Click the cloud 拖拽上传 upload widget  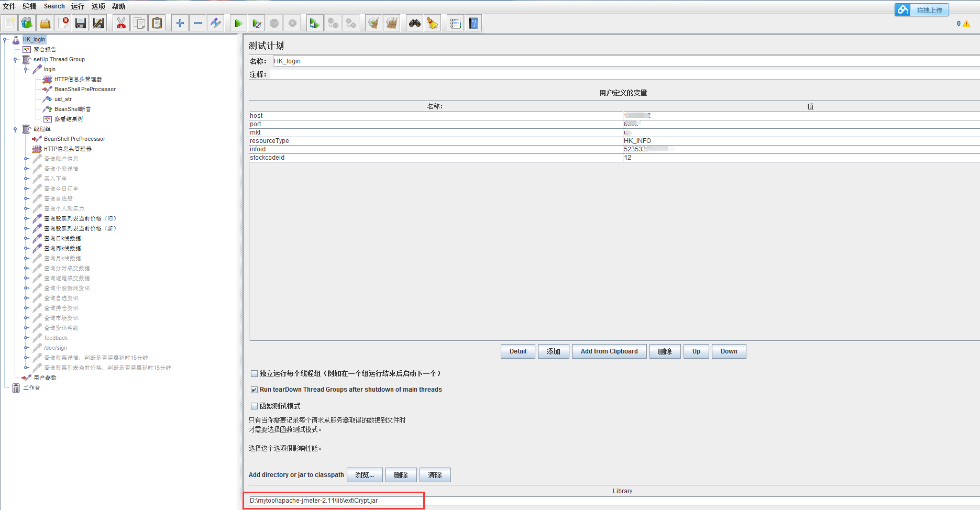coord(921,10)
